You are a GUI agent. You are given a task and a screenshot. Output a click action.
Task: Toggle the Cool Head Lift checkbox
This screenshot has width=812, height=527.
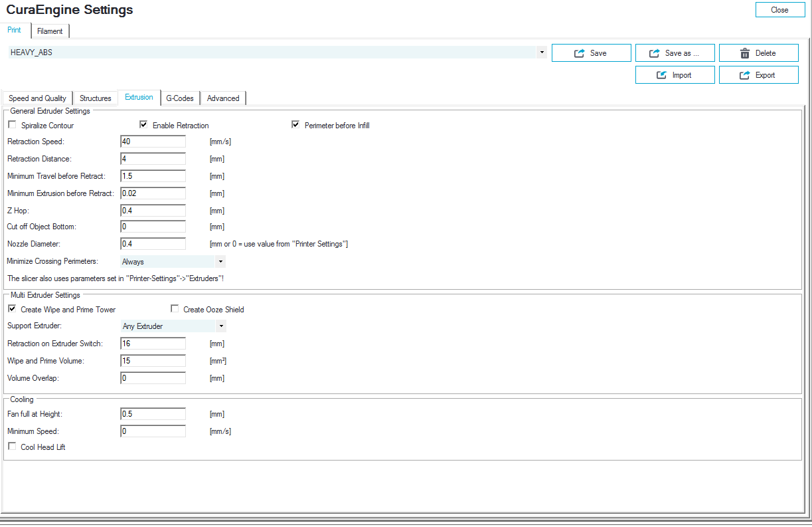[12, 447]
